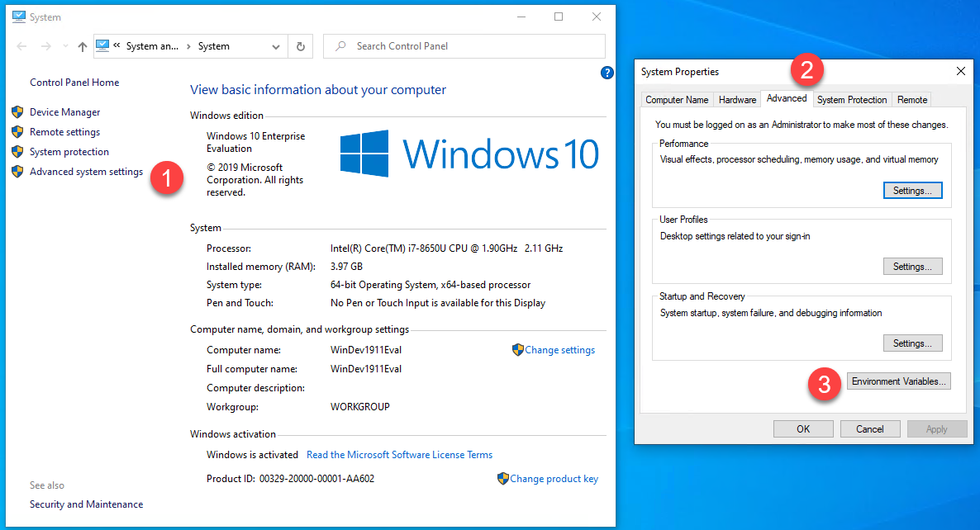Screen dimensions: 980x530
Task: Open Performance Settings button
Action: click(x=912, y=191)
